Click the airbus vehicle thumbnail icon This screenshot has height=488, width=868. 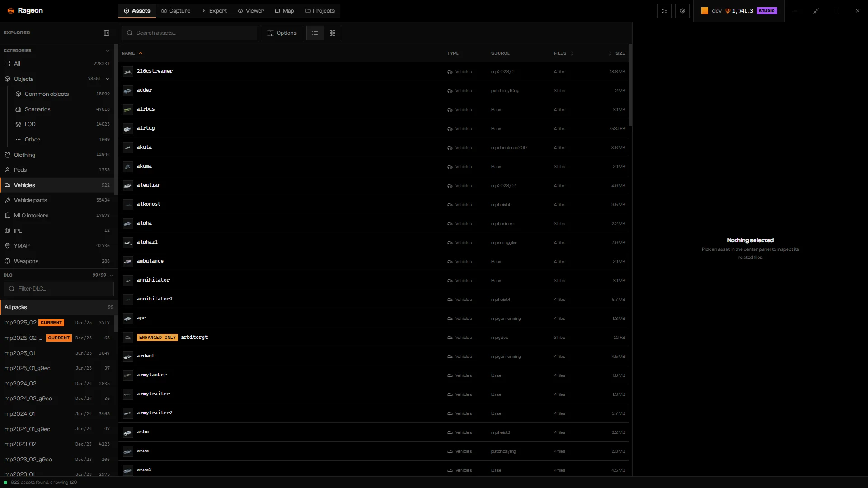(128, 110)
